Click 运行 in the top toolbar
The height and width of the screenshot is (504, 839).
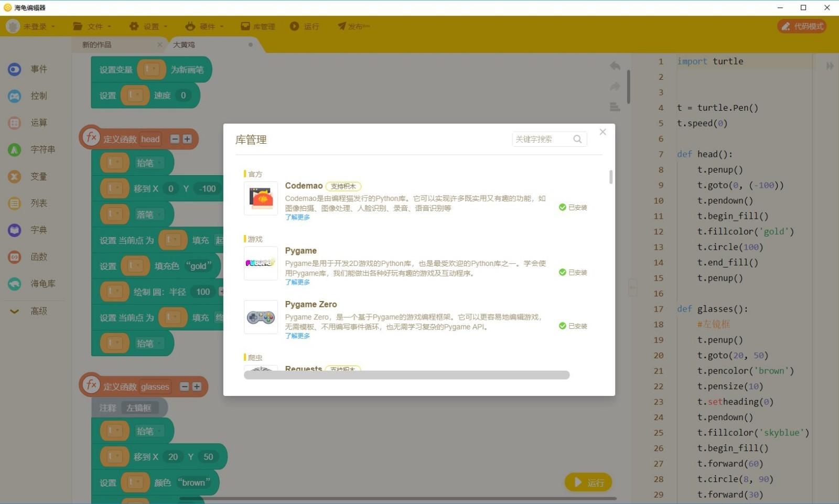click(305, 26)
